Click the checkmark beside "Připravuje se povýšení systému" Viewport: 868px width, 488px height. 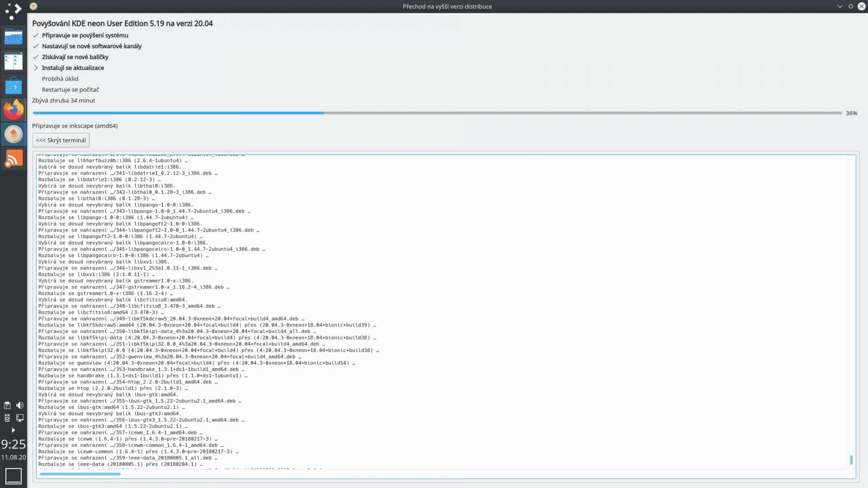(36, 35)
